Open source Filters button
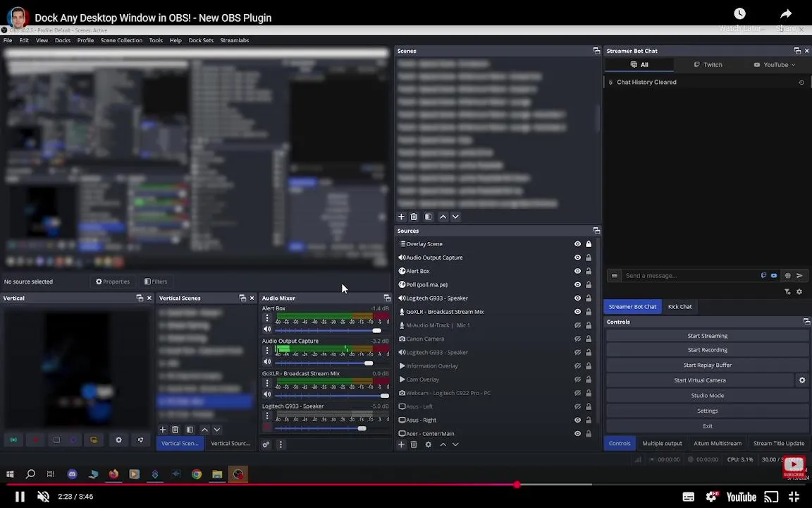The image size is (812, 508). pos(156,282)
